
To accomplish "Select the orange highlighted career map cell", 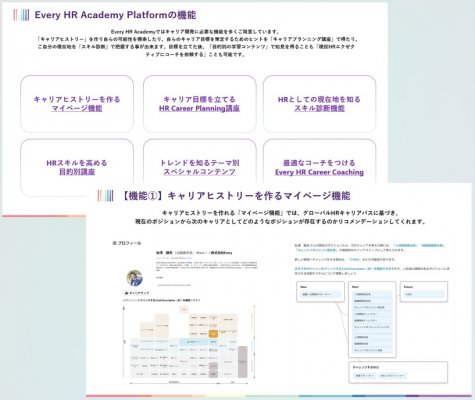I will click(213, 334).
